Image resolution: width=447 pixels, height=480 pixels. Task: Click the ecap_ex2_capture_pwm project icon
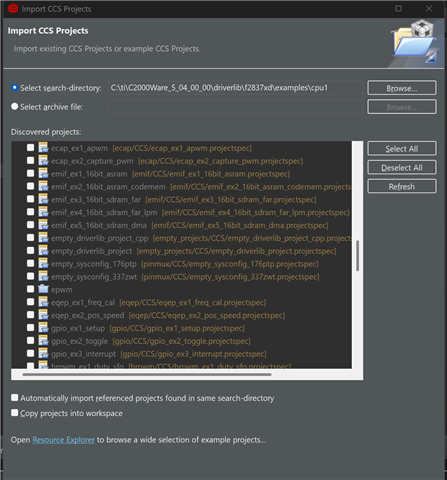(43, 161)
